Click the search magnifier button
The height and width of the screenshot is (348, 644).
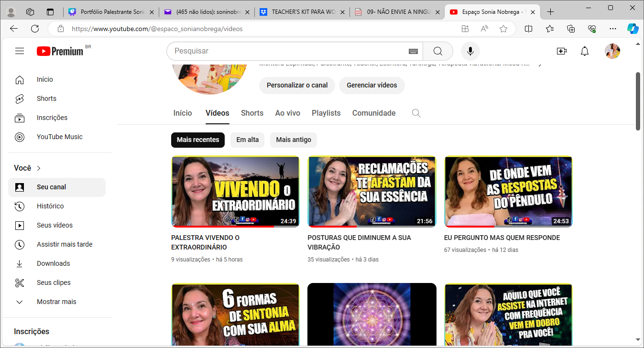(x=438, y=51)
